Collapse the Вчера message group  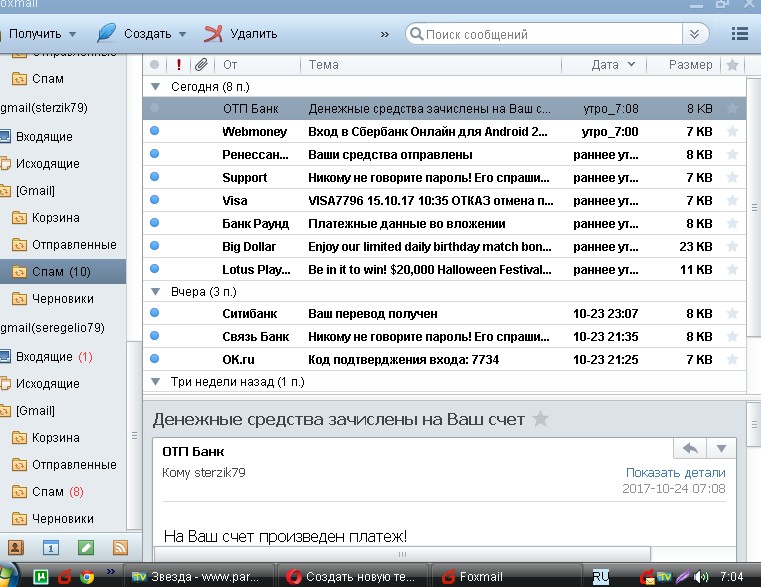point(154,291)
